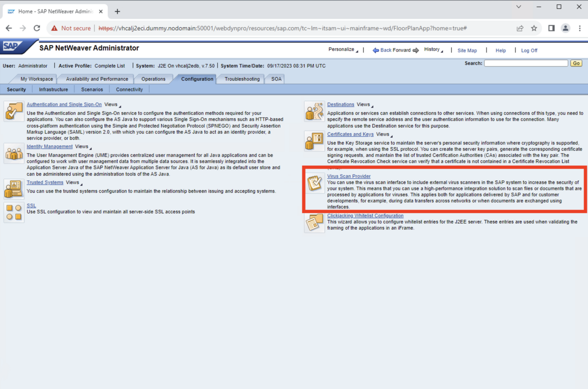Click the SSL configuration icon
The height and width of the screenshot is (389, 588).
pos(14,212)
